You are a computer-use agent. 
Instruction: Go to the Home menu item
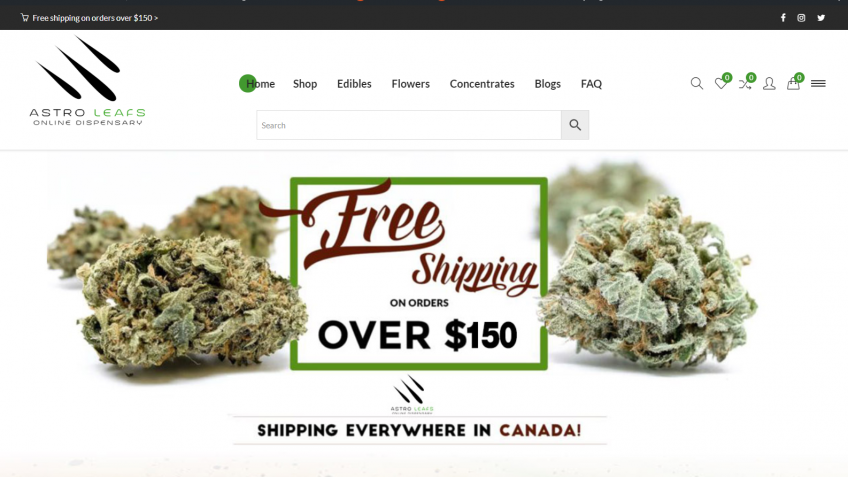pos(260,84)
